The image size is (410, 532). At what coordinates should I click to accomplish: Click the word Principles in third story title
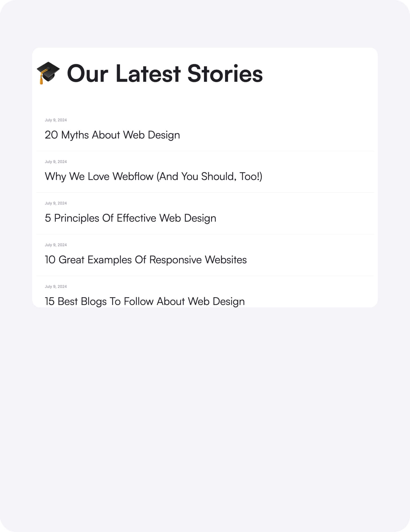click(77, 218)
